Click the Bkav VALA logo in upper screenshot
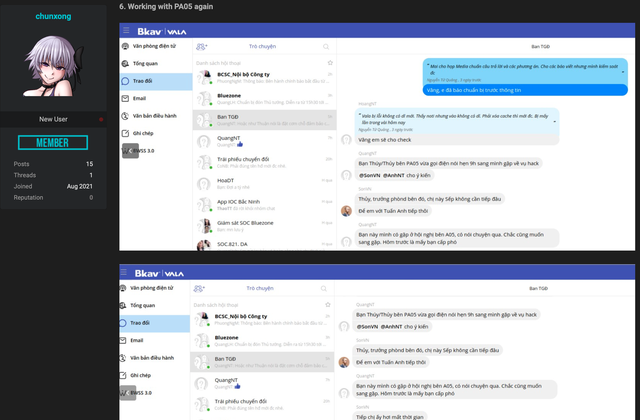Image resolution: width=640 pixels, height=420 pixels. [162, 31]
